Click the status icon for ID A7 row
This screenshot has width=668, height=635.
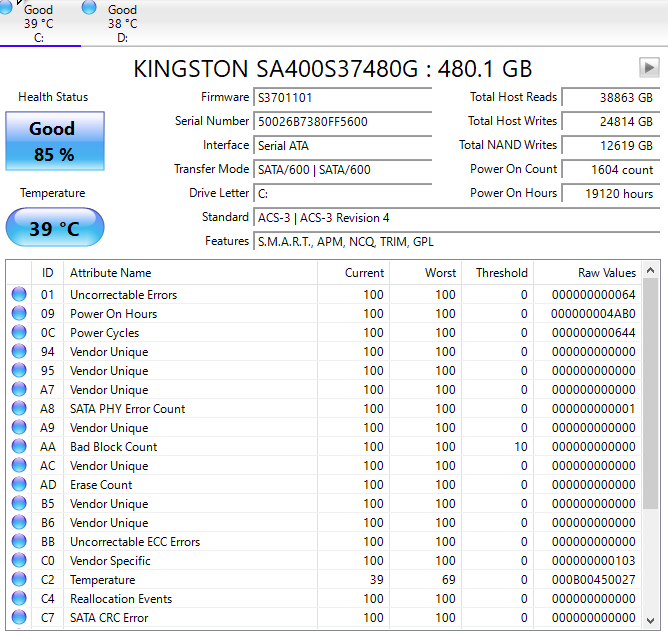[19, 389]
